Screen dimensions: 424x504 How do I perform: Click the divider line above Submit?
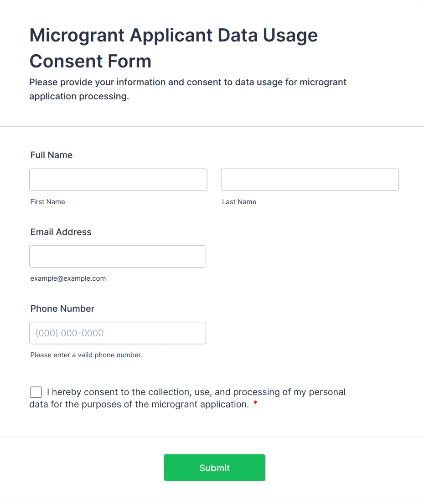tap(212, 437)
